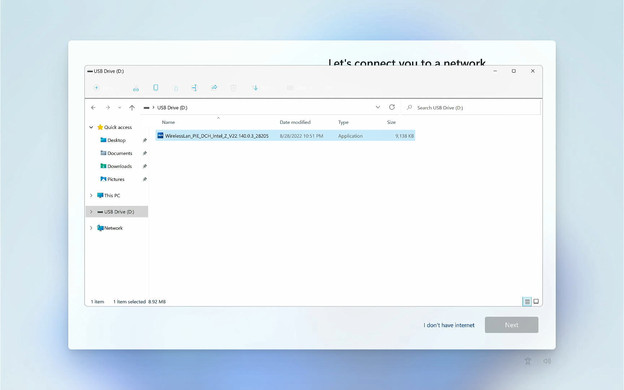Click the Cut scissors icon

pos(136,88)
